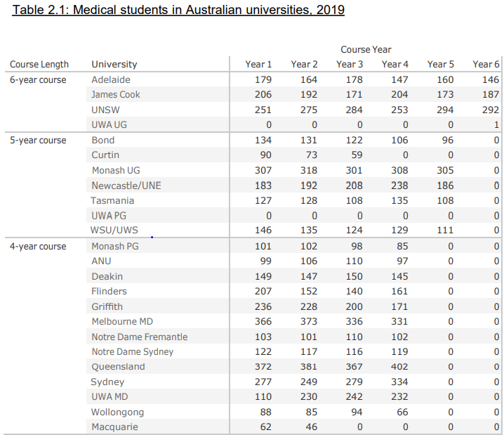504x435 pixels.
Task: Click James Cook's Year 6 value 187
Action: 491,95
